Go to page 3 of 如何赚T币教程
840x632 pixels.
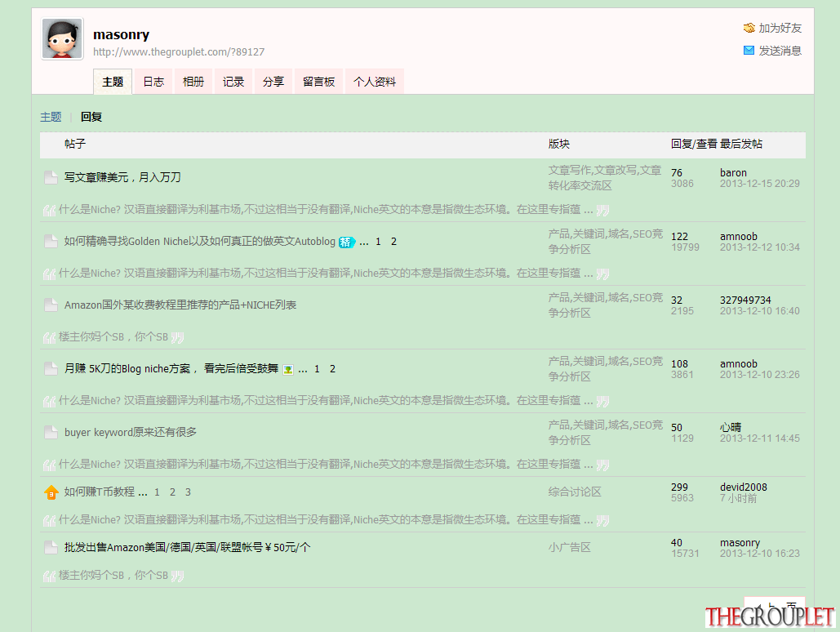(188, 492)
